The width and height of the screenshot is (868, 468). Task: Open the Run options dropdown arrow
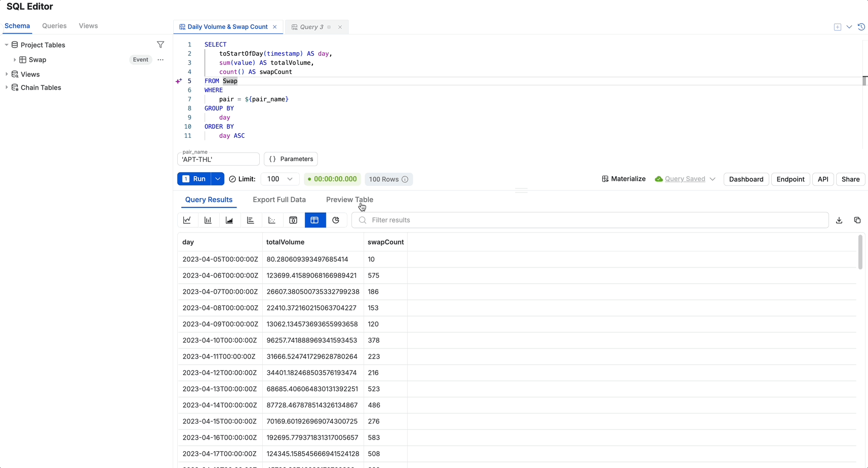[218, 179]
